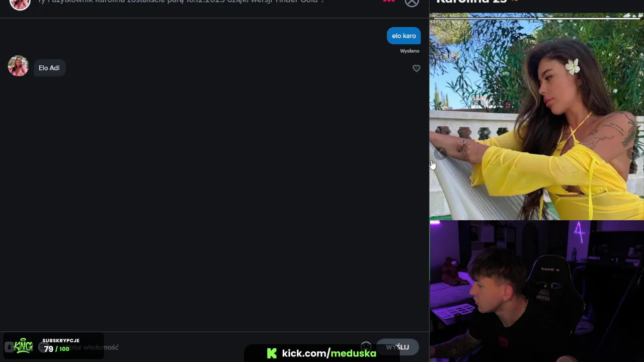Open the emoji picker beside WYŚLIJ

click(x=366, y=346)
